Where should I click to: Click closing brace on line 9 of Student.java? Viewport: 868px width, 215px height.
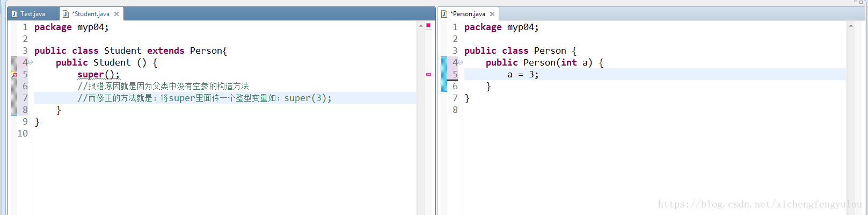coord(37,121)
